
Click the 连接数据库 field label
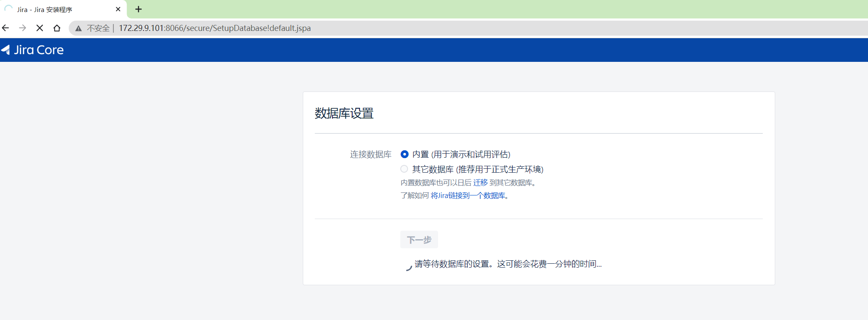(x=371, y=154)
